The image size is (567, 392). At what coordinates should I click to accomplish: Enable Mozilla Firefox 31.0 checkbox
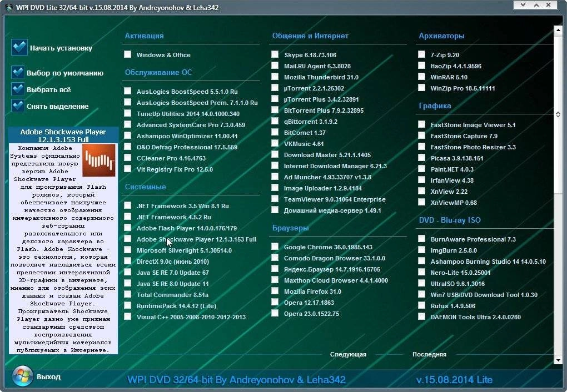point(275,291)
